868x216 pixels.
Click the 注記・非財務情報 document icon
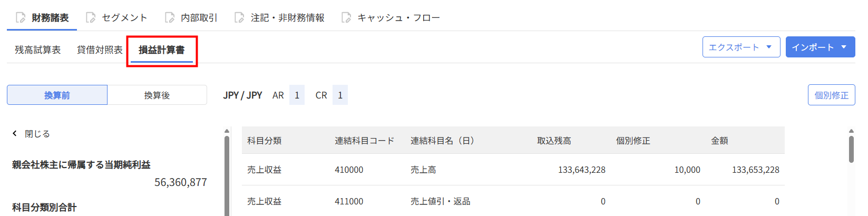point(239,18)
